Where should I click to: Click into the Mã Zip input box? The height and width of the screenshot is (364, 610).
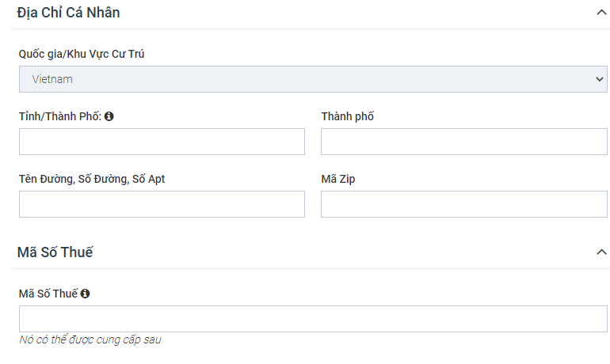pyautogui.click(x=463, y=204)
